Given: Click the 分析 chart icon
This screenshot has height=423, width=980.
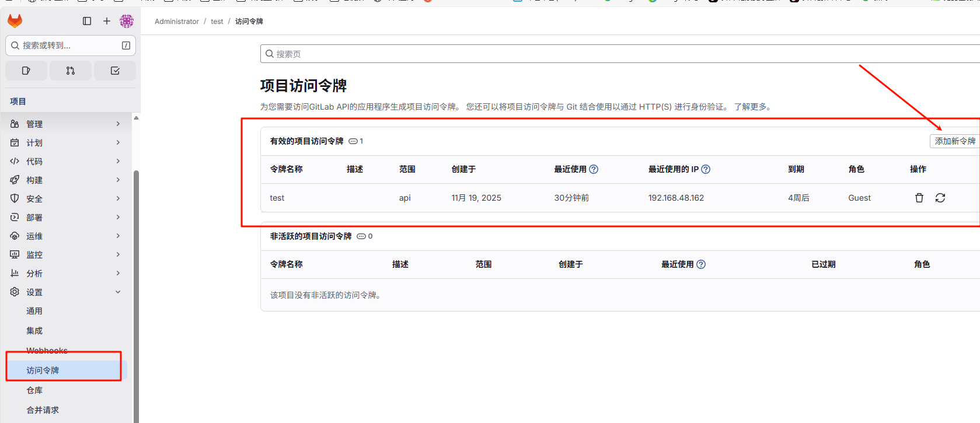Looking at the screenshot, I should click(x=15, y=273).
